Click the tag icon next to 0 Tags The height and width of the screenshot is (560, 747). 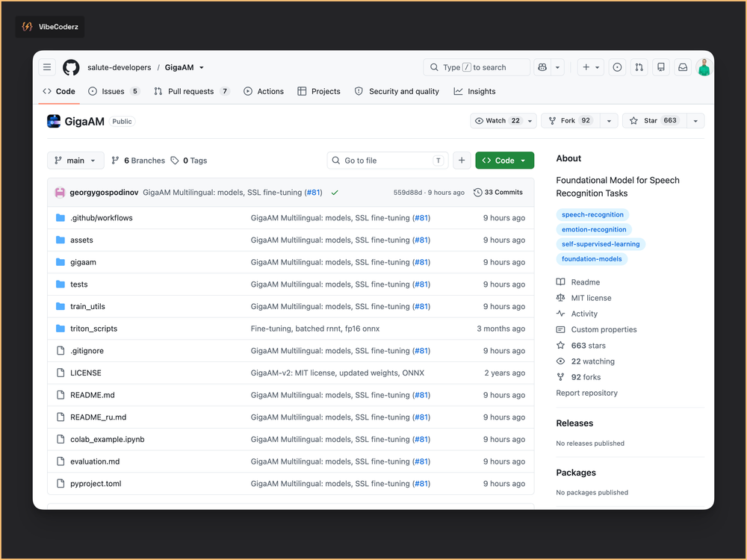click(175, 161)
